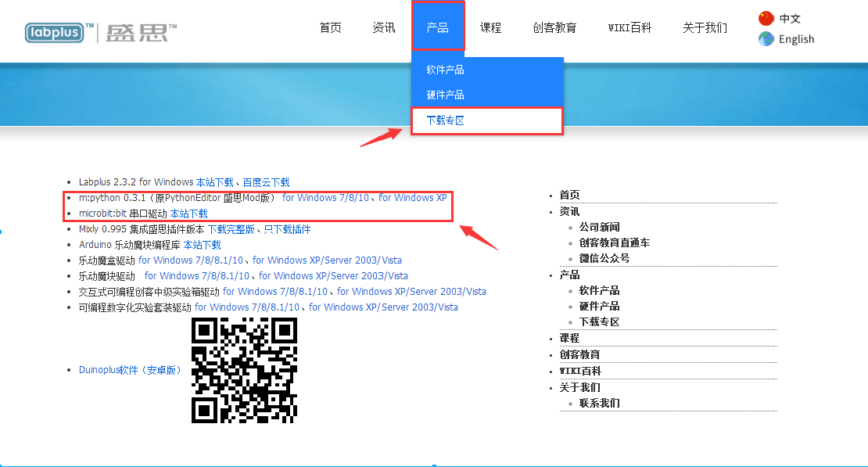Viewport: 868px width, 467px height.
Task: Click 创客教育直通车 in the sidebar sitemap
Action: pos(615,242)
